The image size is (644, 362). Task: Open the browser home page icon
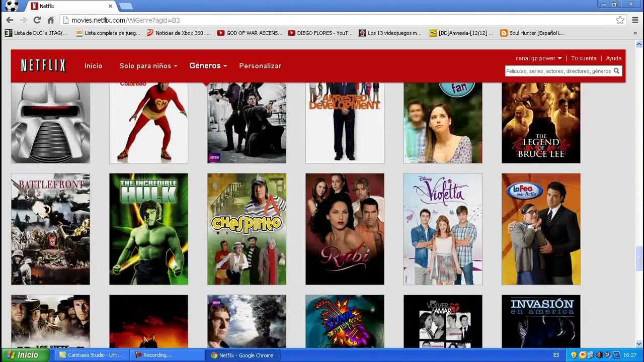tap(51, 20)
